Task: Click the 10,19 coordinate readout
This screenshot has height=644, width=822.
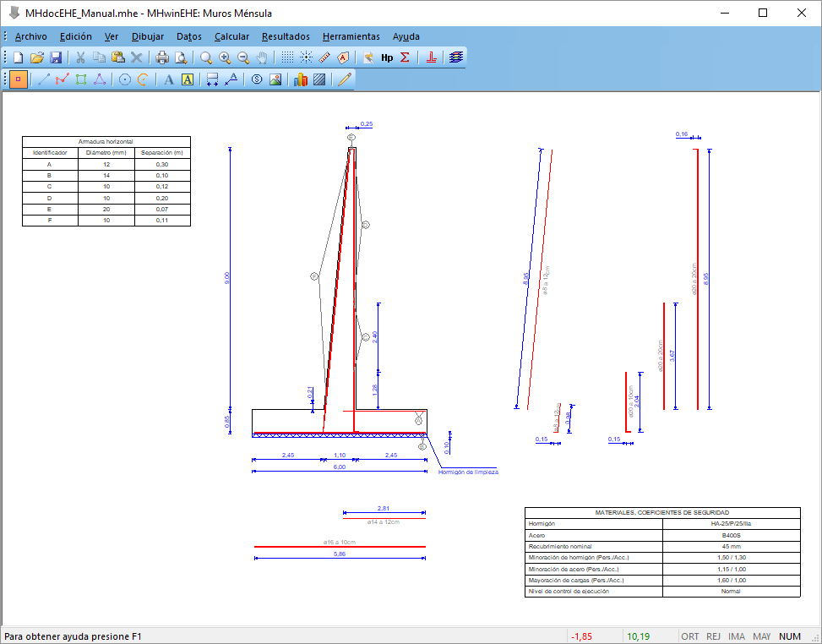Action: click(638, 636)
